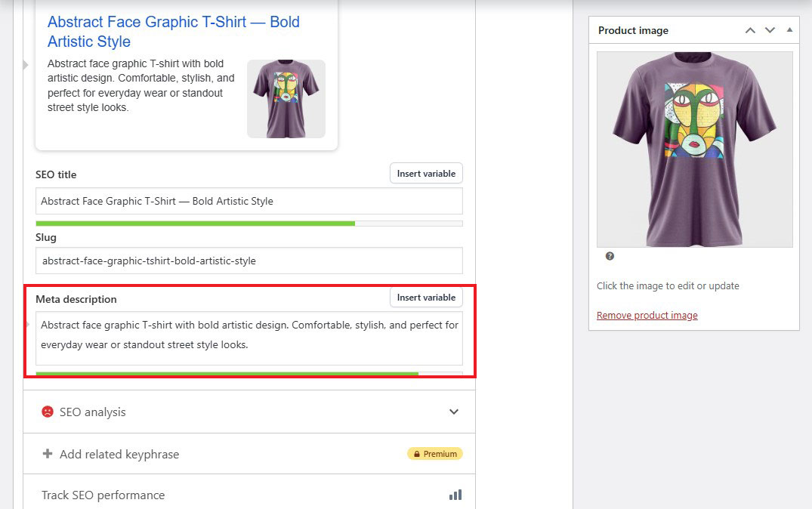The height and width of the screenshot is (509, 812).
Task: Click the down chevron in the Product image header
Action: 769,30
